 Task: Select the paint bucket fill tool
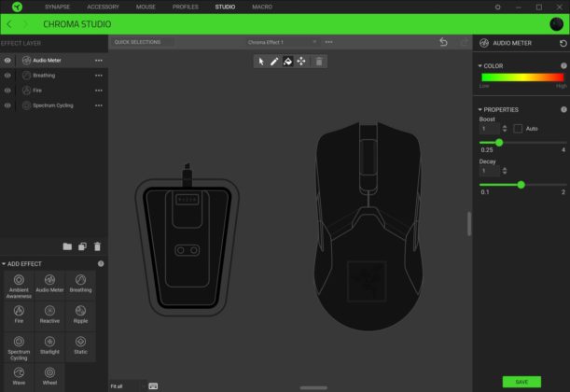coord(288,61)
